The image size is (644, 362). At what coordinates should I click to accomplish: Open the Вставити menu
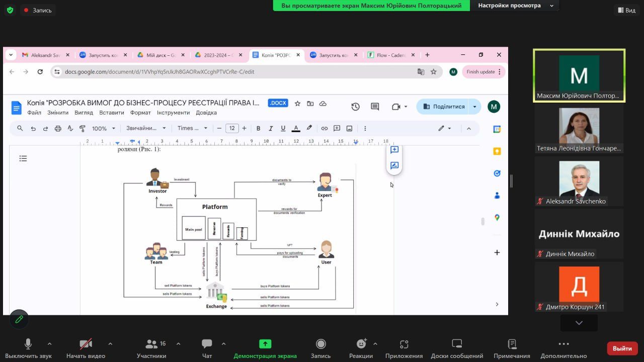coord(112,113)
